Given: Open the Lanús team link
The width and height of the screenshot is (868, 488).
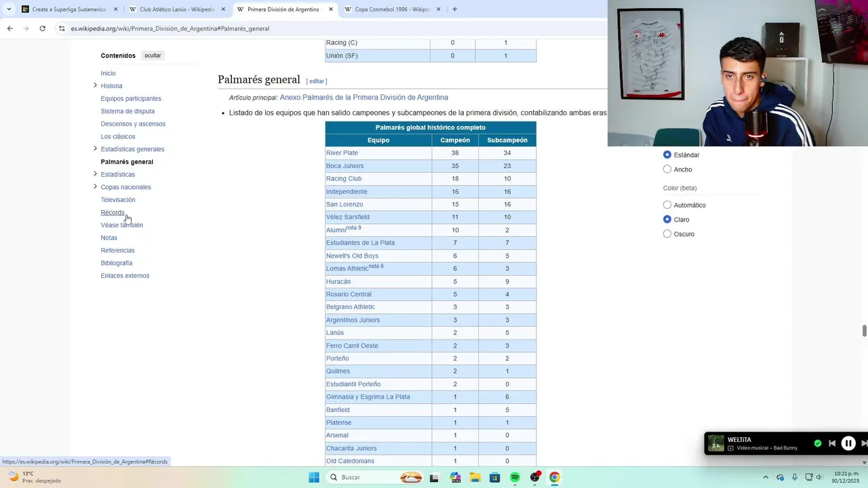Looking at the screenshot, I should [335, 333].
